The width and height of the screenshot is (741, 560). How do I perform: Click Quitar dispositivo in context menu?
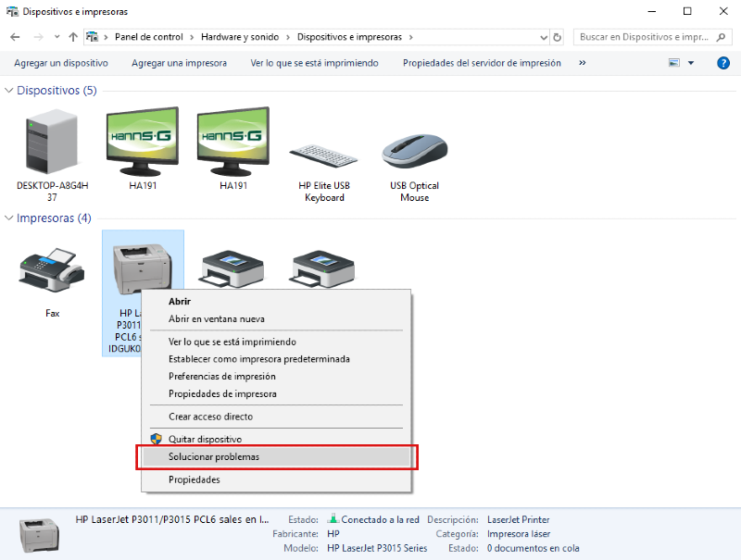pyautogui.click(x=205, y=439)
